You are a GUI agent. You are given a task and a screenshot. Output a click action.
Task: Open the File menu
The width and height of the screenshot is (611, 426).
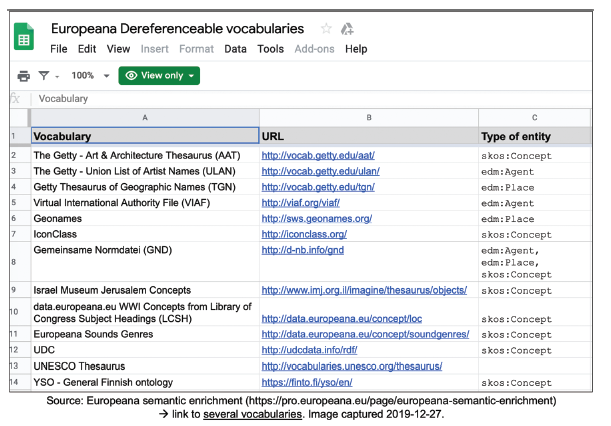[x=59, y=49]
